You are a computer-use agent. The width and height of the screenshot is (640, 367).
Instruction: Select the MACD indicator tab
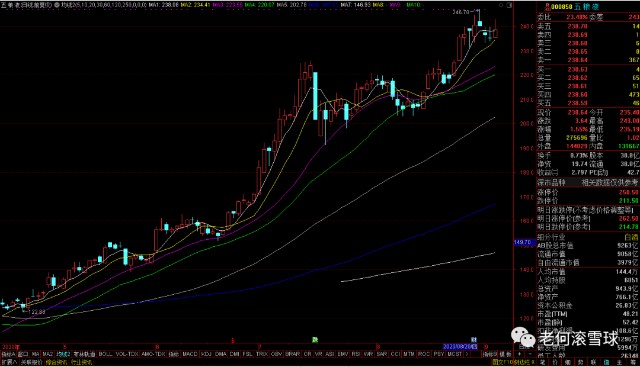190,354
